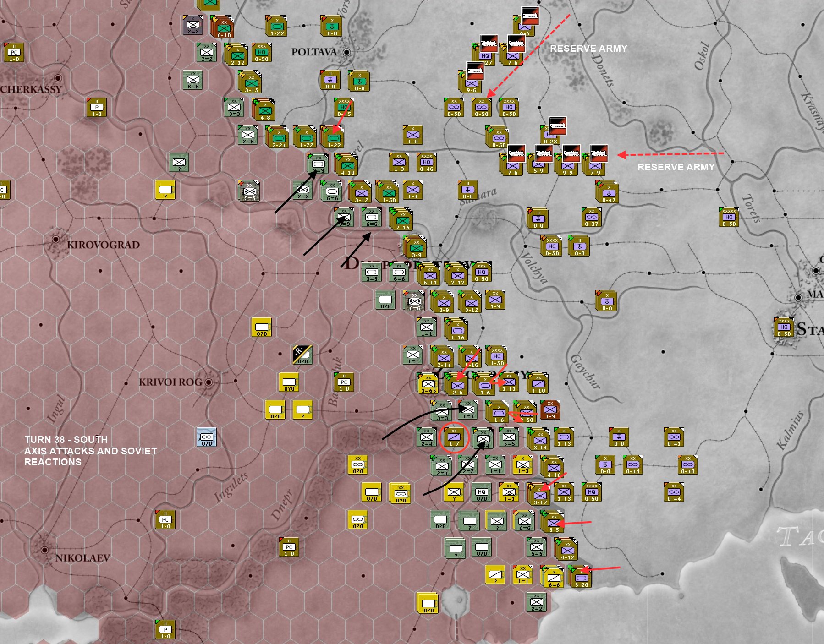This screenshot has height=644, width=824.
Task: Select the 4-16 infantry stack
Action: (x=553, y=467)
